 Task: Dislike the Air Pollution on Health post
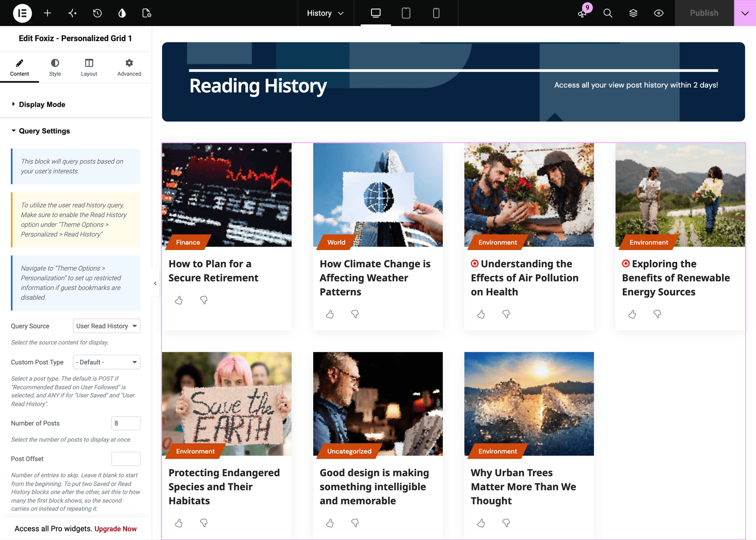click(x=506, y=314)
